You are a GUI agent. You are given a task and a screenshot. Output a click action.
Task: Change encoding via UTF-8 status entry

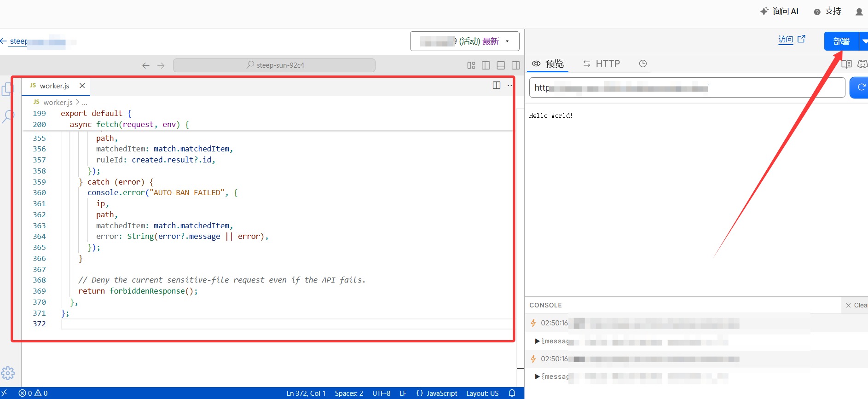[x=382, y=393]
